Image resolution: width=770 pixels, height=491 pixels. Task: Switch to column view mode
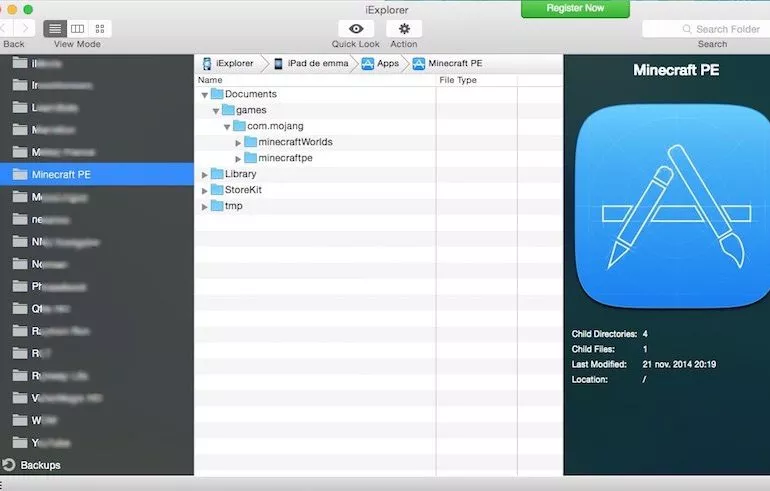point(77,29)
